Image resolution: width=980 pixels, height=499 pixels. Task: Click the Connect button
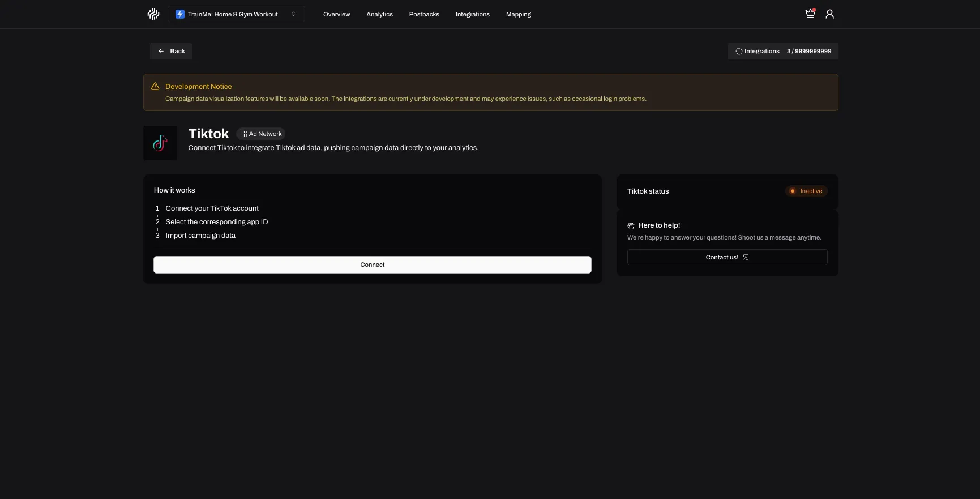tap(373, 265)
